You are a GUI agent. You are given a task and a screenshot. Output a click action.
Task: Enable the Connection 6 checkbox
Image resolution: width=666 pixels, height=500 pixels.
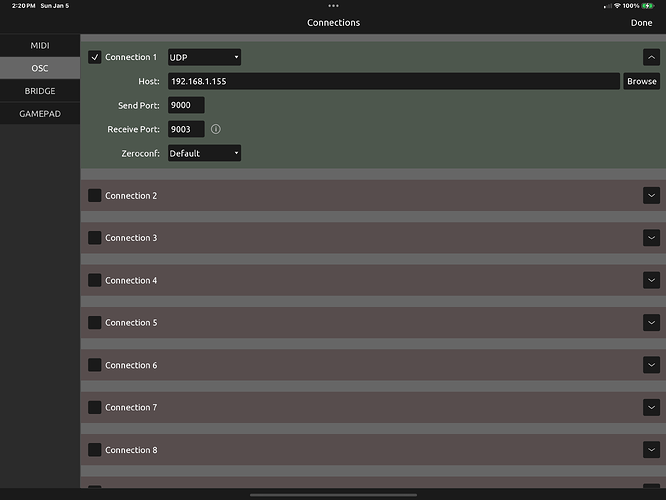pyautogui.click(x=95, y=365)
